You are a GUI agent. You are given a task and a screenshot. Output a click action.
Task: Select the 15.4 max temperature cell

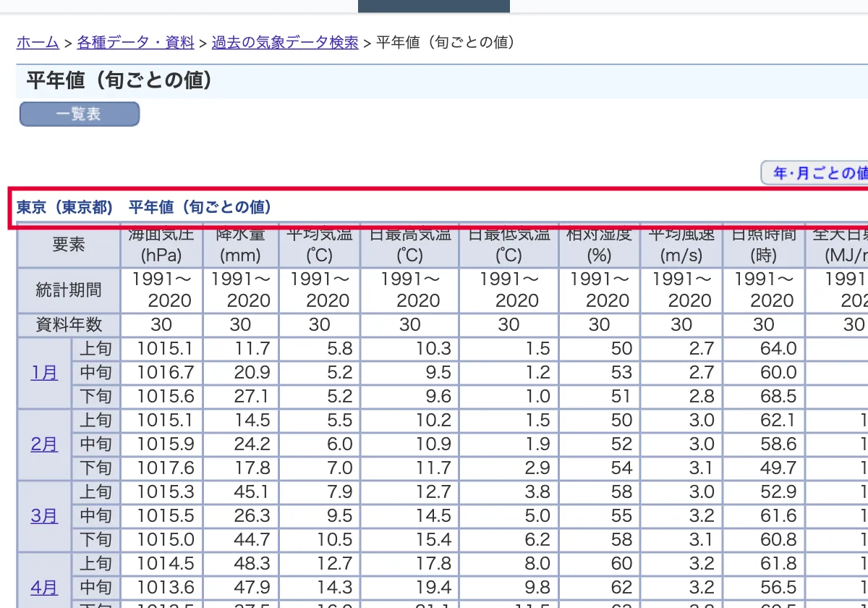coord(409,540)
